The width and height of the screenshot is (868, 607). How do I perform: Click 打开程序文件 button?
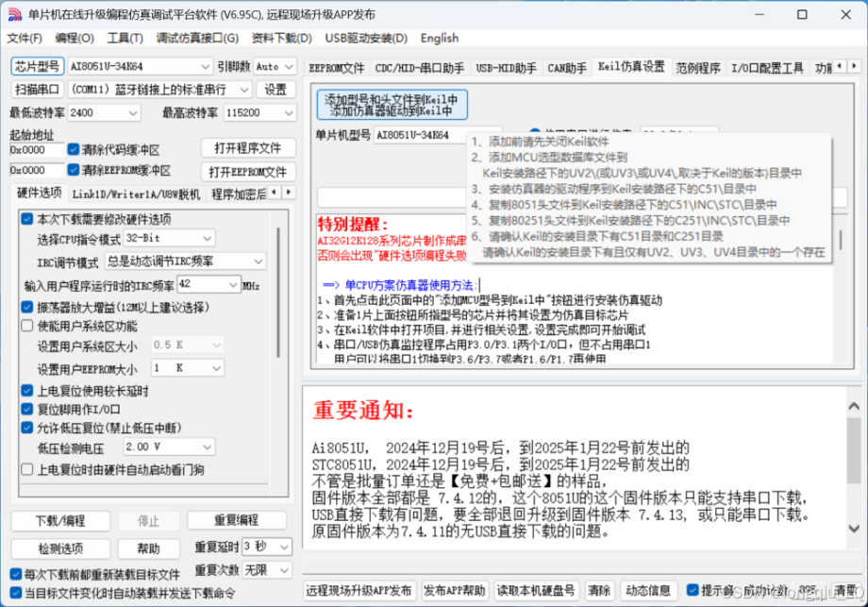click(247, 148)
